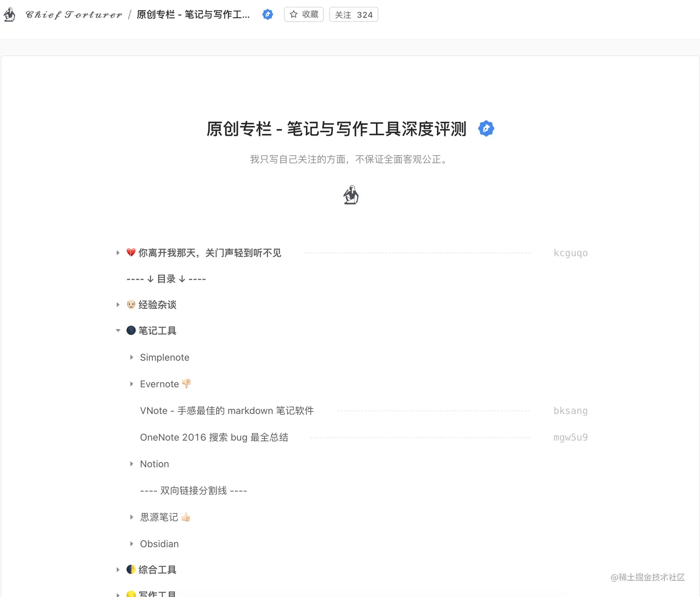Click the blue badge beside the main title
The image size is (700, 597).
(x=486, y=128)
